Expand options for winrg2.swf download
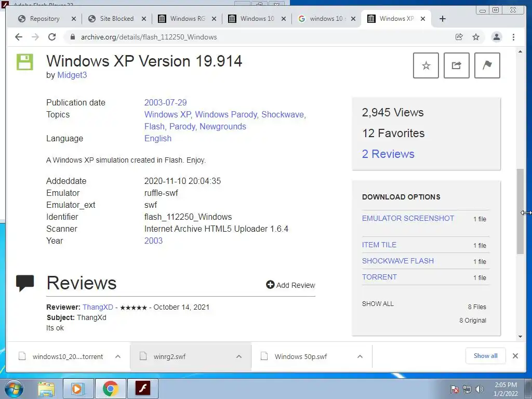The height and width of the screenshot is (399, 532). (x=239, y=356)
